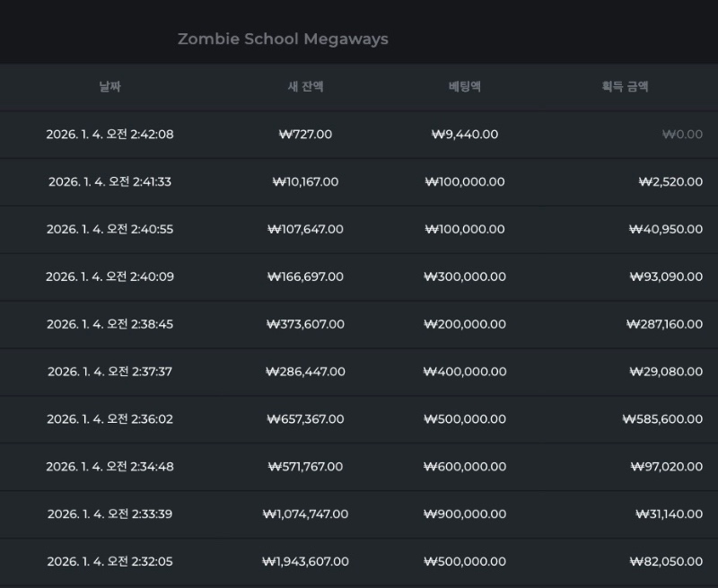Viewport: 718px width, 588px height.
Task: Click the ₩585,600.00 win amount
Action: pos(662,419)
